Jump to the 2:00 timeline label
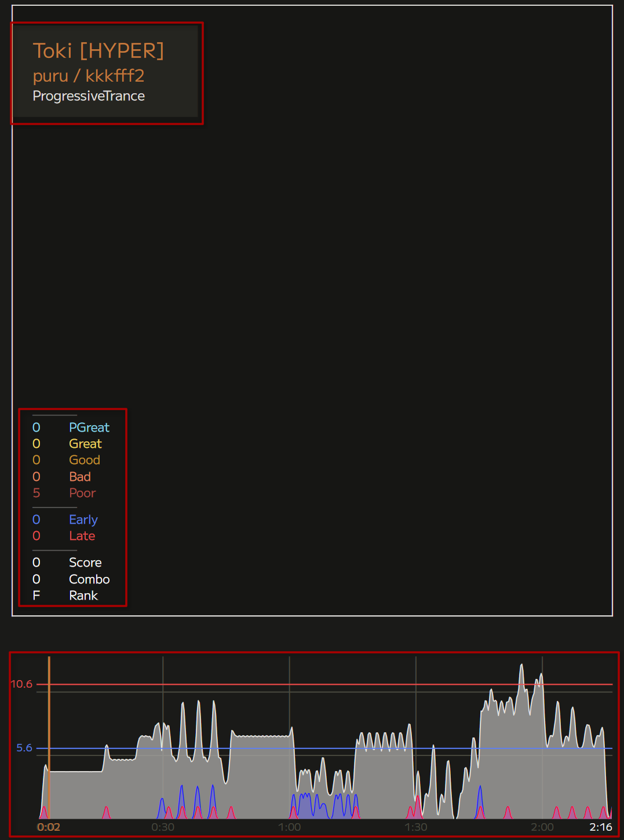The width and height of the screenshot is (624, 840). coord(542,827)
